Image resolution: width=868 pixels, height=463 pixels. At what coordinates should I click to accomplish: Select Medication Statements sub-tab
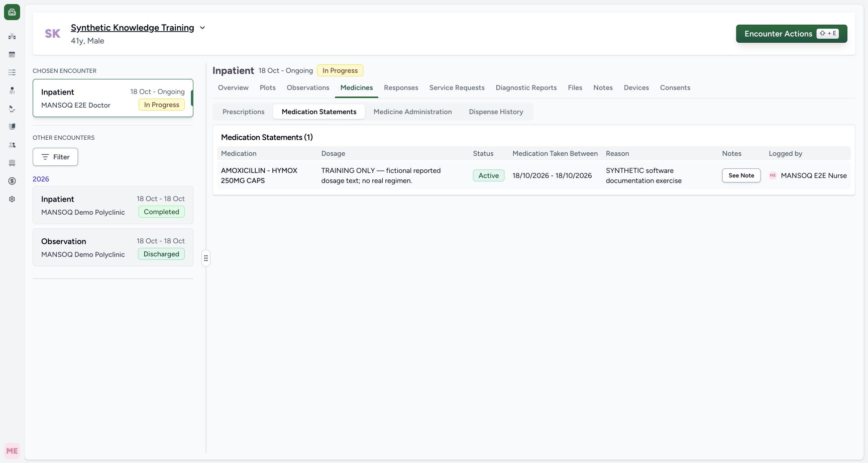point(319,112)
